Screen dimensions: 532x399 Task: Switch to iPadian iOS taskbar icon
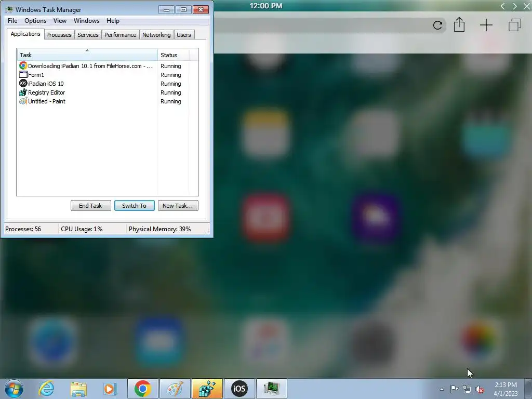coord(239,389)
